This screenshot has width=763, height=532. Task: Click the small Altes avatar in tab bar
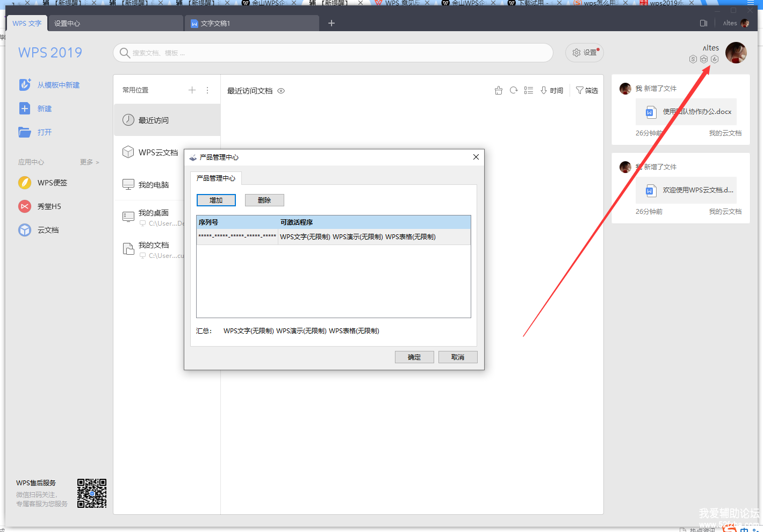click(745, 23)
